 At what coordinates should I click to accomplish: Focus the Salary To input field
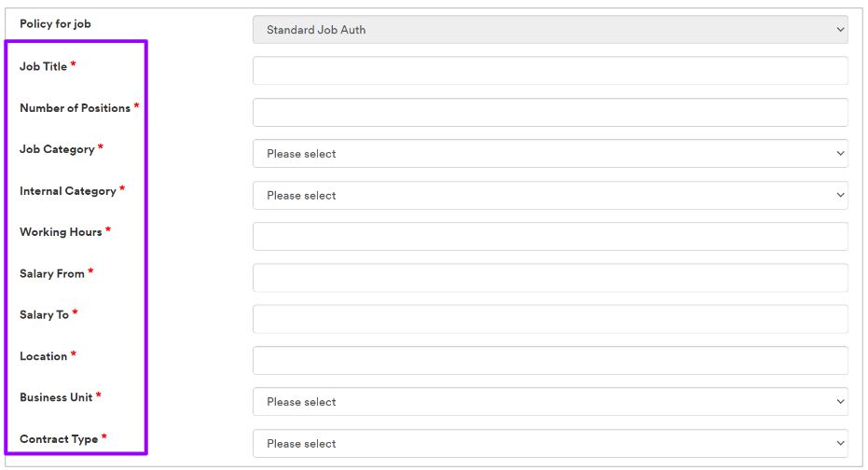[550, 319]
